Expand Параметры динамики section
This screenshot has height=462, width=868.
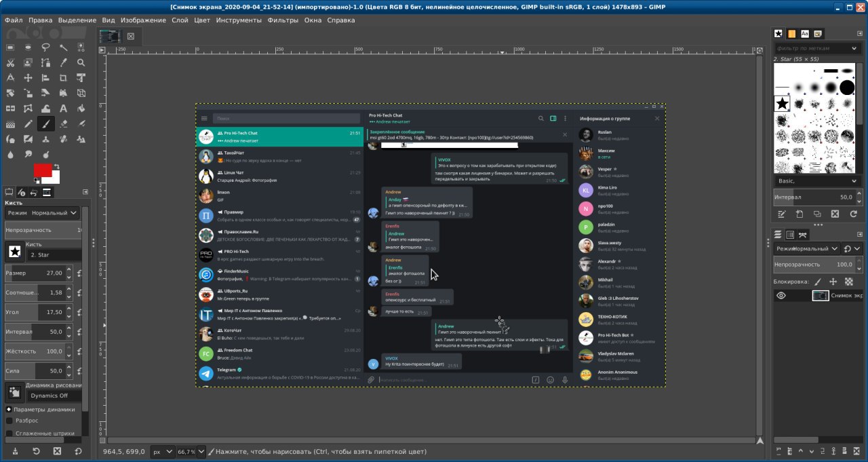click(x=9, y=409)
